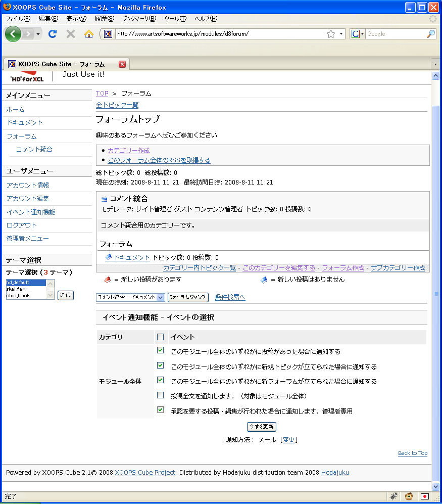Open the Google search engine dropdown
Viewport: 442px width, 504px height.
[358, 34]
